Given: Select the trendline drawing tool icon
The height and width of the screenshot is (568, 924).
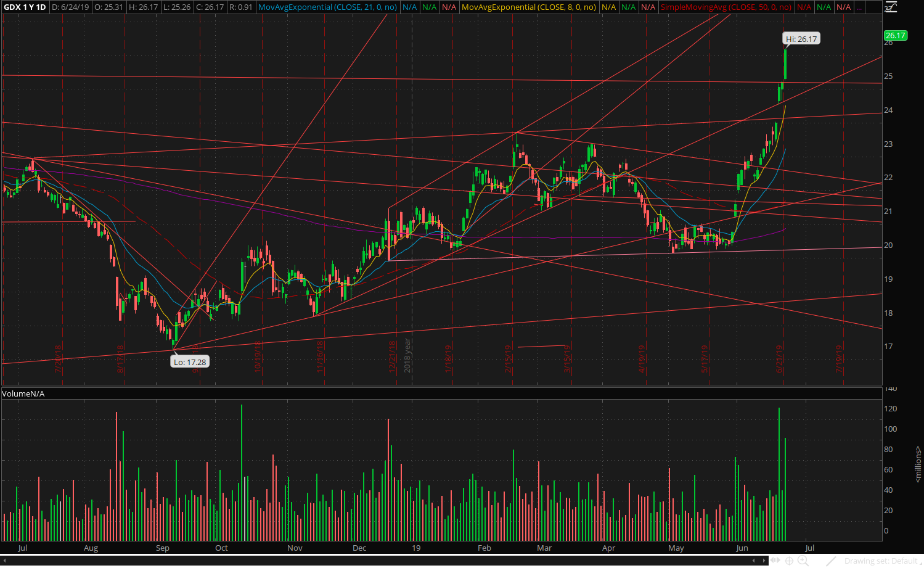Looking at the screenshot, I should [831, 561].
